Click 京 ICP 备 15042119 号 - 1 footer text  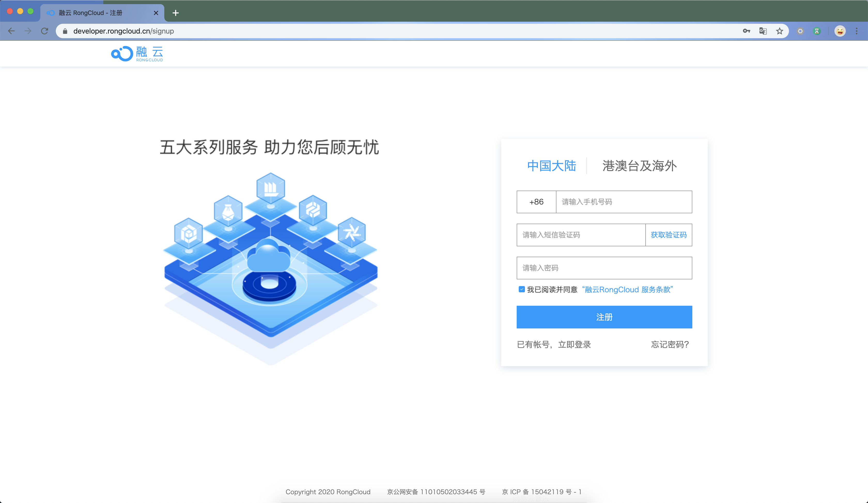[x=541, y=492]
